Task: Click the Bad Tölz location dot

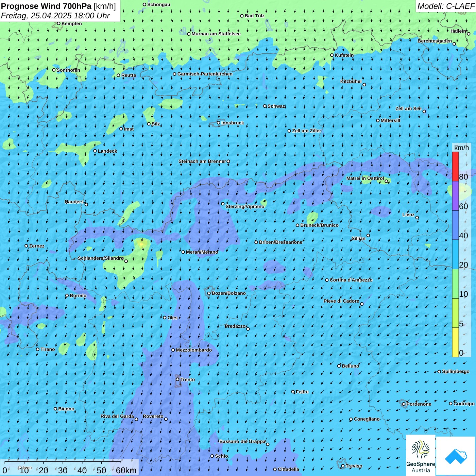Action: click(x=242, y=16)
